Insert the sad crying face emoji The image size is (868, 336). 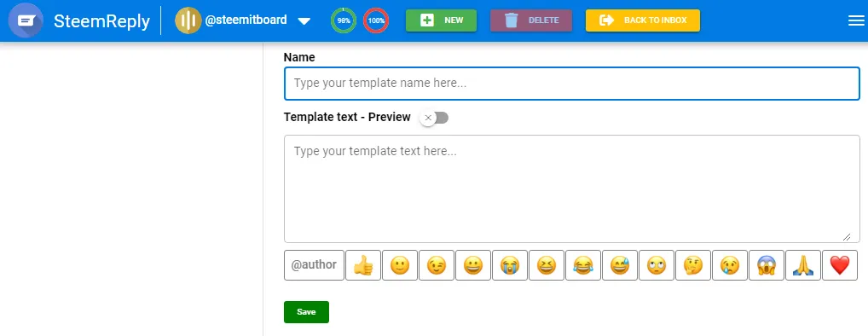click(x=730, y=265)
